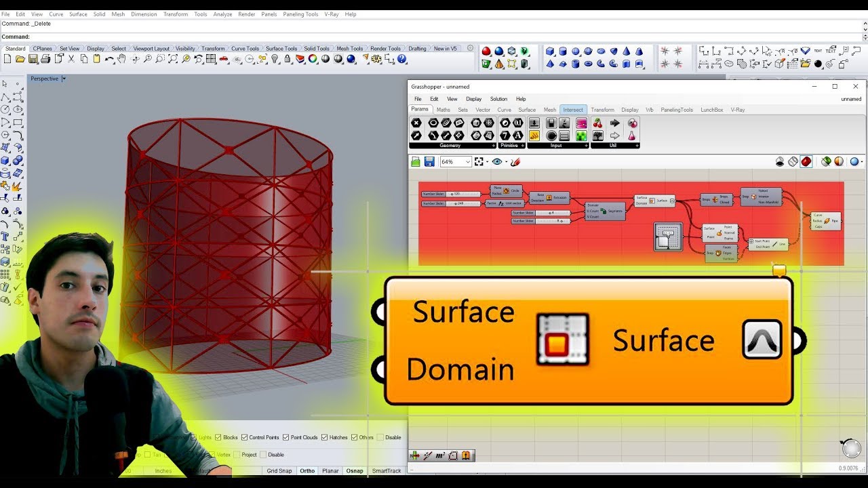Click the Cut scissors icon

(71, 59)
